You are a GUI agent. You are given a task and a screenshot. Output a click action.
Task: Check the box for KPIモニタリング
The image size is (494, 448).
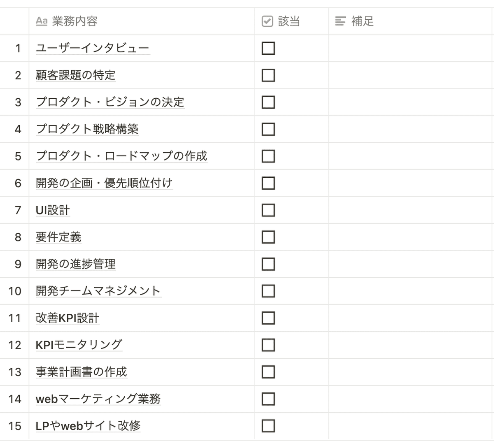point(268,345)
